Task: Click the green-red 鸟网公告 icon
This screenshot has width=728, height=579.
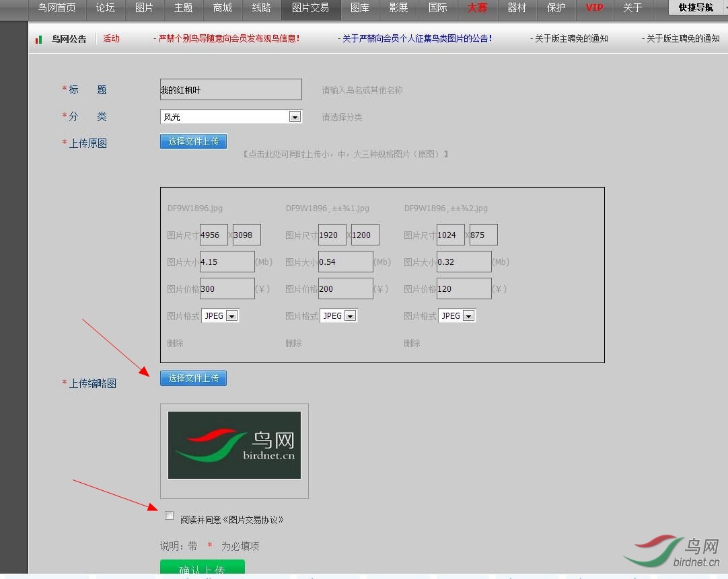Action: pos(39,40)
